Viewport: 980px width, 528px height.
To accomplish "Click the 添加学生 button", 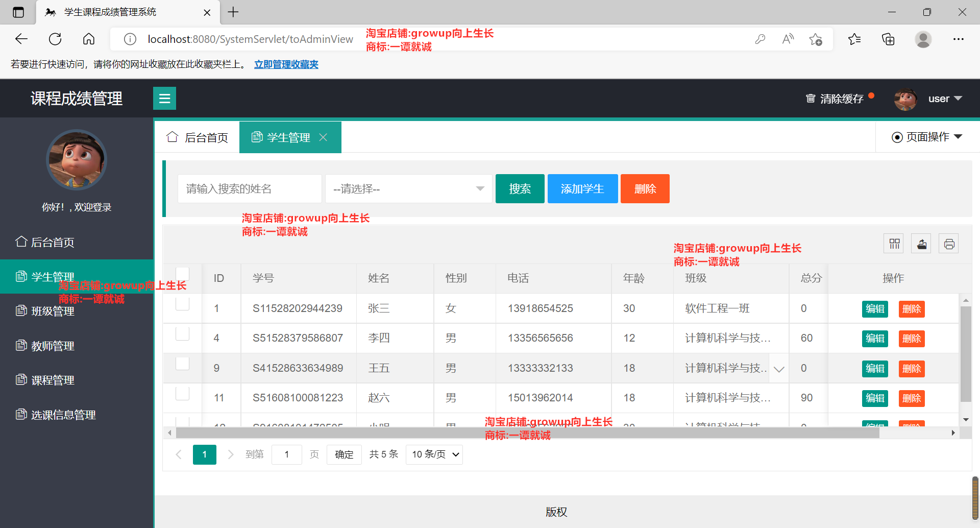I will tap(582, 188).
